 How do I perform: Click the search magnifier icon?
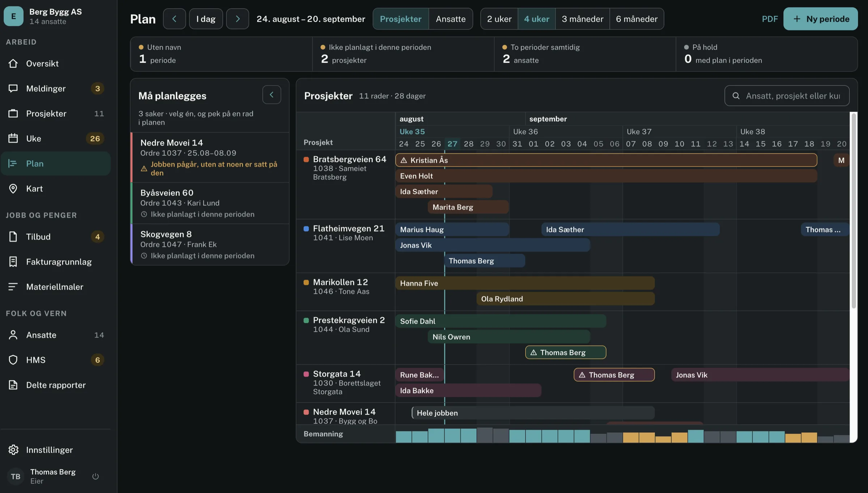coord(736,95)
